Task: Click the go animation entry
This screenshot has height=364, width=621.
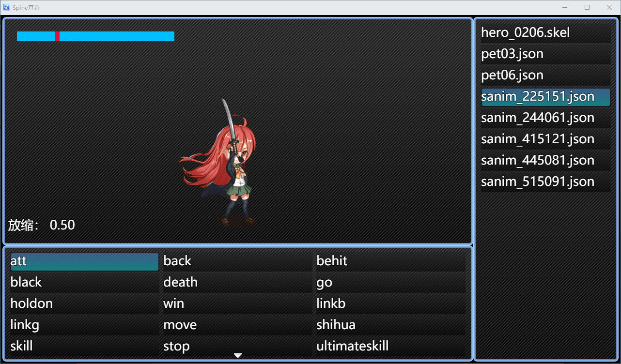Action: (x=390, y=283)
